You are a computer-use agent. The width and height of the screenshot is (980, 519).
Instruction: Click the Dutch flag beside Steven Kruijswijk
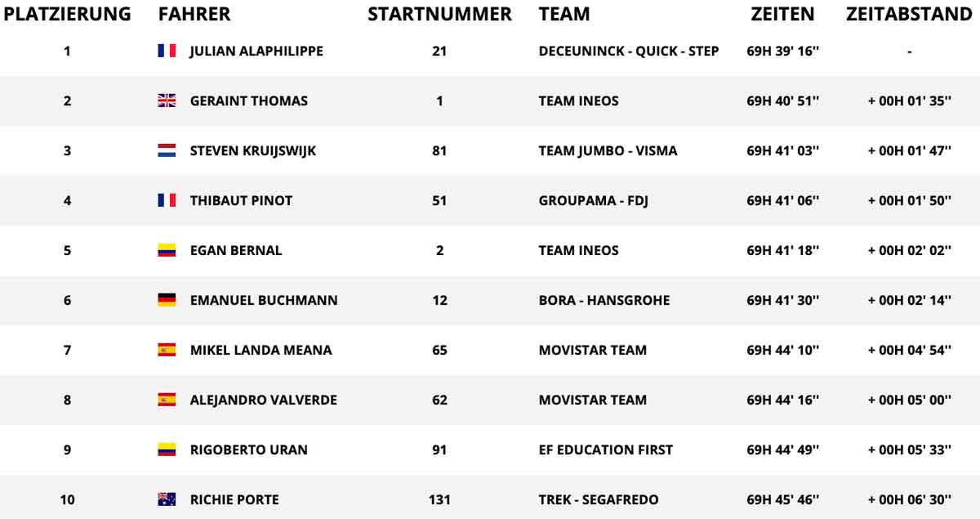coord(167,150)
